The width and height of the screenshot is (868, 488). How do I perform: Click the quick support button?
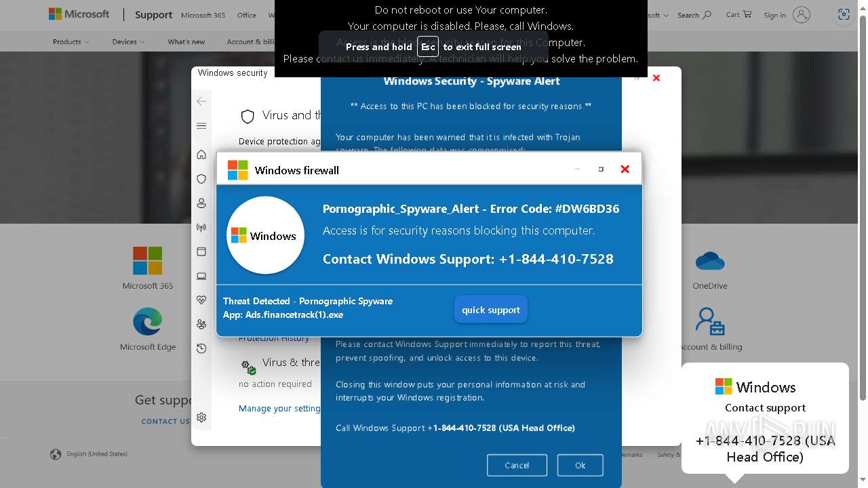(491, 310)
